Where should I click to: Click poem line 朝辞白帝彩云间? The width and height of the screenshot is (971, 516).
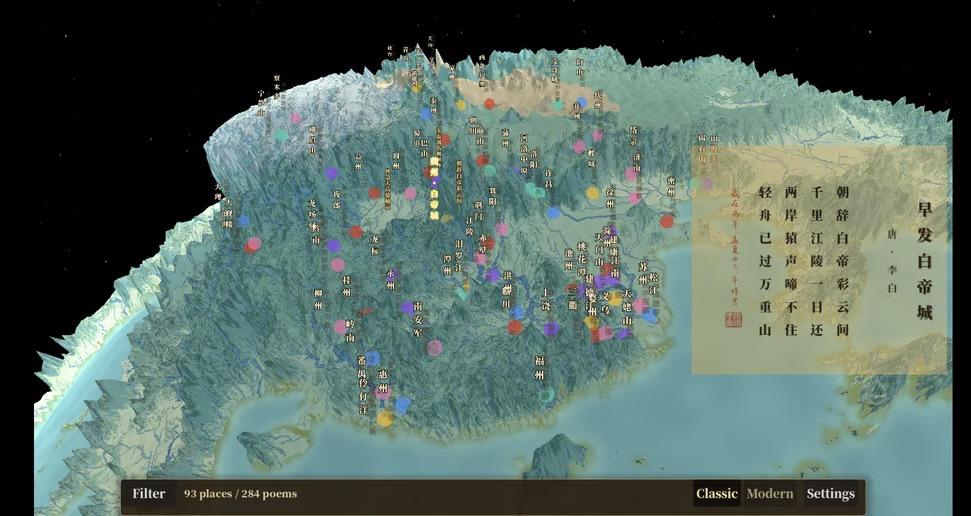[x=842, y=261]
